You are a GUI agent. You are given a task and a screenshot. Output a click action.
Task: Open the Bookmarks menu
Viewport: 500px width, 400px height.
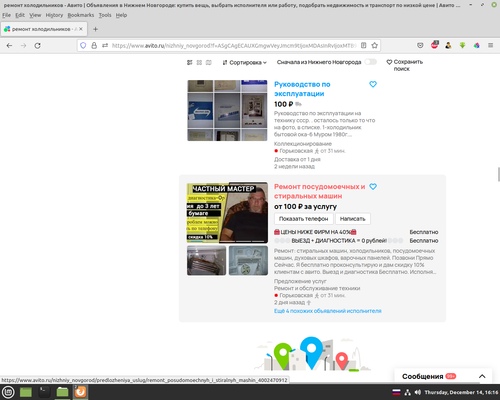click(81, 15)
